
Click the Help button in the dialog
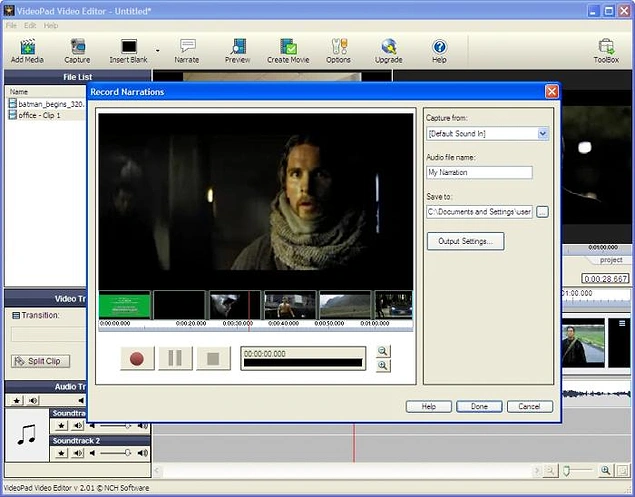pyautogui.click(x=428, y=407)
